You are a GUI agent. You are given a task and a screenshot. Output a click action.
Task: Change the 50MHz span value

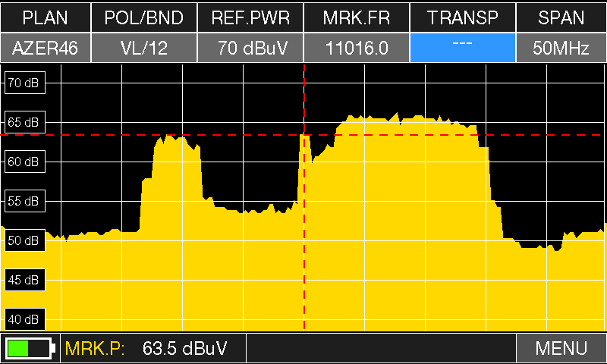(x=561, y=48)
